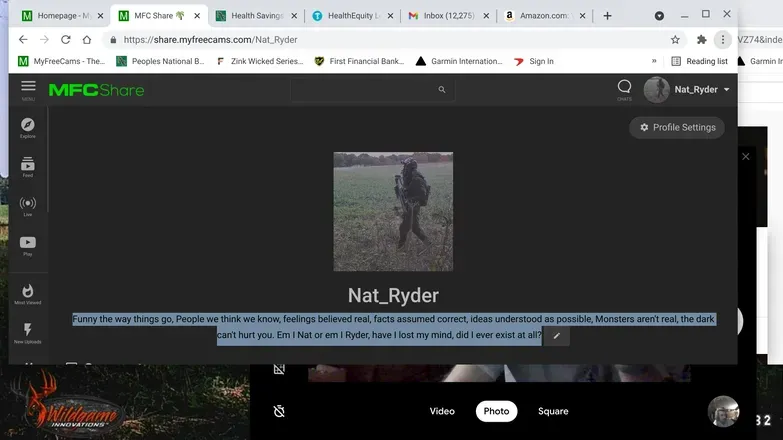Open Explore in the sidebar
Viewport: 783px width, 440px height.
27,128
